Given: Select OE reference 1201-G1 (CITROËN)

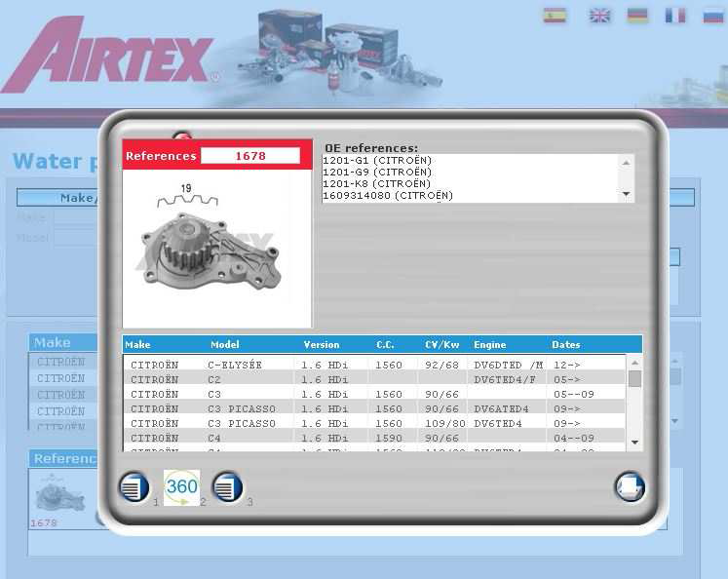Looking at the screenshot, I should pyautogui.click(x=377, y=161).
